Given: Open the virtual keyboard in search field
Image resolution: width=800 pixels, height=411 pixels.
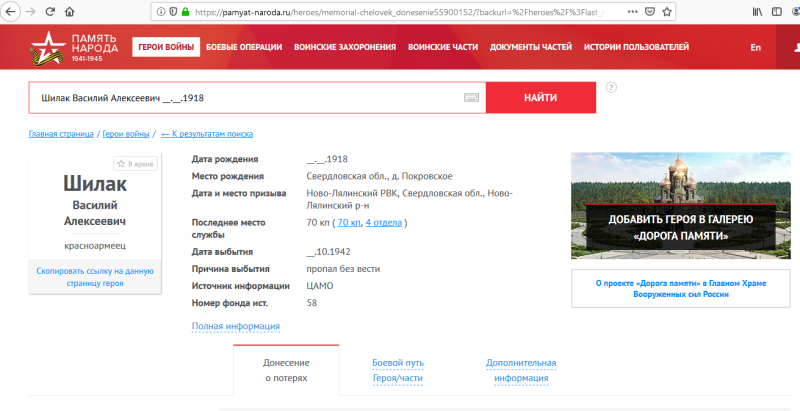Looking at the screenshot, I should [x=472, y=98].
